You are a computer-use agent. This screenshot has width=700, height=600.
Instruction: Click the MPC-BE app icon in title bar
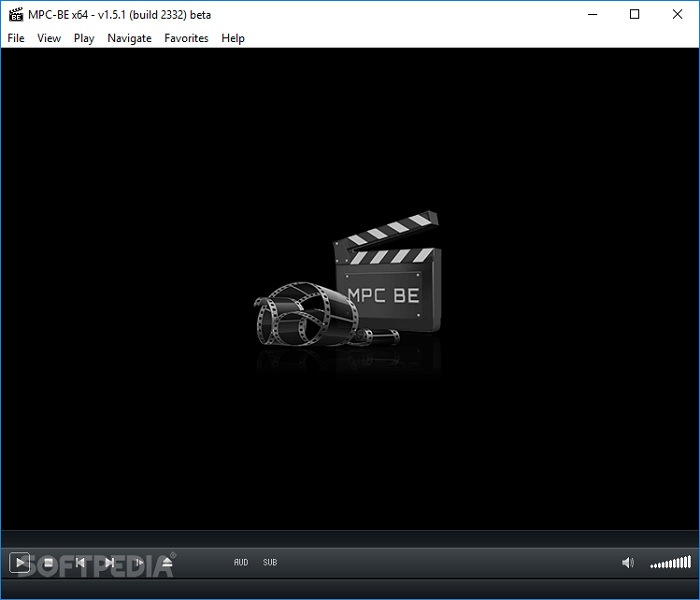click(15, 14)
